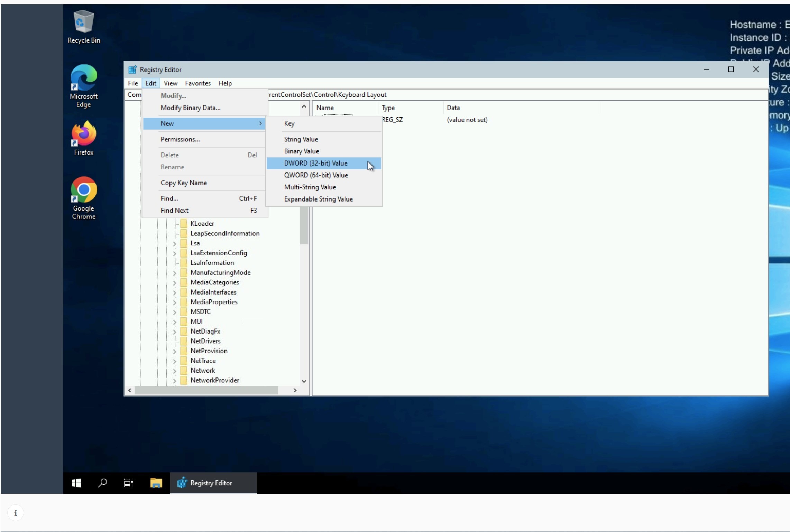790x532 pixels.
Task: Choose Find... in Edit menu
Action: click(x=204, y=198)
